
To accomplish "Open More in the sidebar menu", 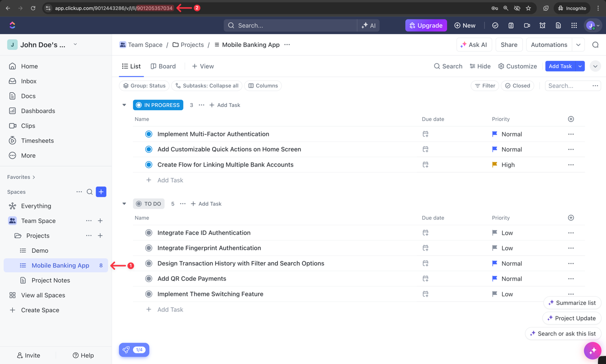I will tap(27, 155).
